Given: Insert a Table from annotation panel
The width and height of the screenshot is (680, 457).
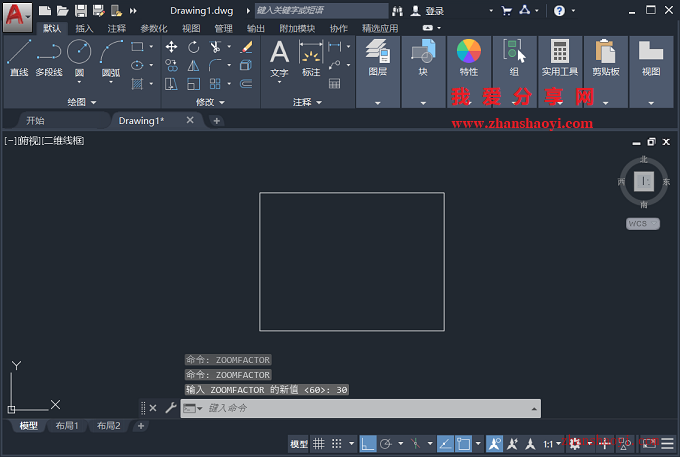Looking at the screenshot, I should click(x=334, y=84).
